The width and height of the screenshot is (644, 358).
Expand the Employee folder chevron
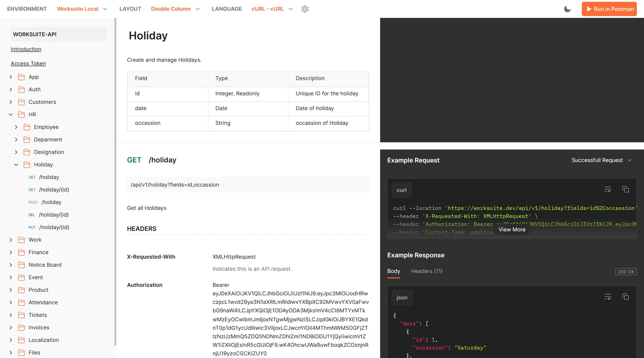pos(16,127)
